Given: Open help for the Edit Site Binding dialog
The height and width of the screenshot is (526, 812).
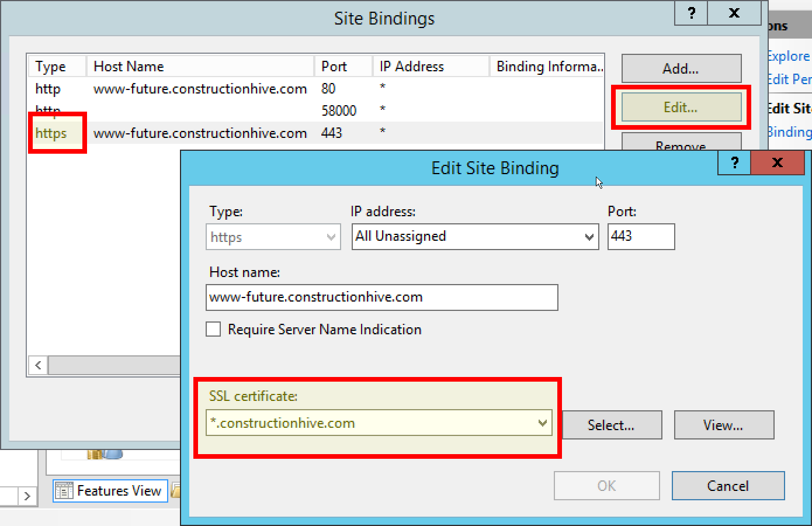Looking at the screenshot, I should pyautogui.click(x=734, y=162).
